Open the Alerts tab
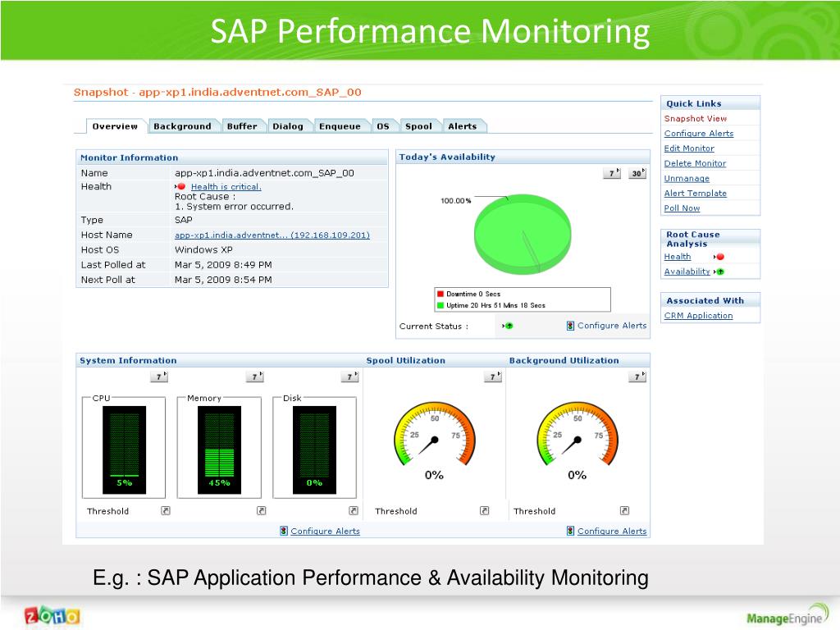The height and width of the screenshot is (630, 840). tap(463, 126)
